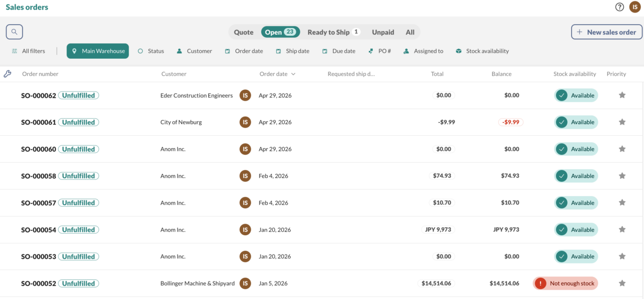Click the red -$9.99 balance

[511, 122]
